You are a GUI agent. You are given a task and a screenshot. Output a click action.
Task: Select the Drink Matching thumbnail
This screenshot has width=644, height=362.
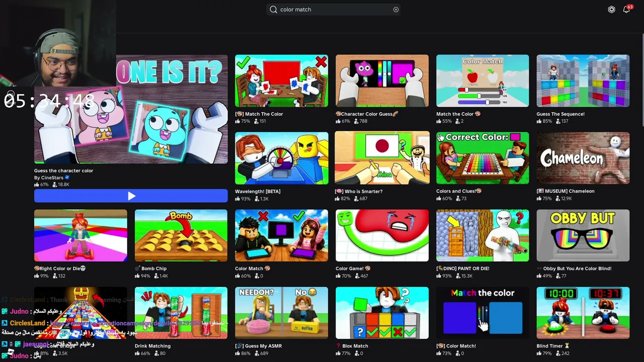click(x=181, y=313)
